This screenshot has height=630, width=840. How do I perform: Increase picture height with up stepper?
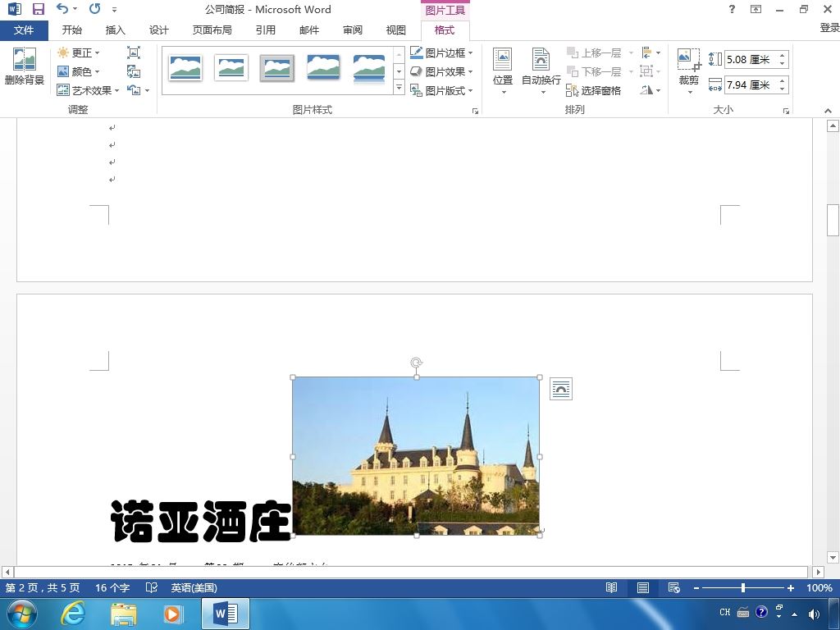point(783,56)
